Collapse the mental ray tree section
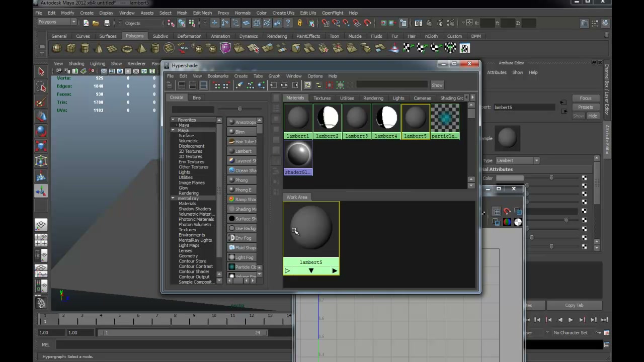This screenshot has width=644, height=362. coord(173,198)
